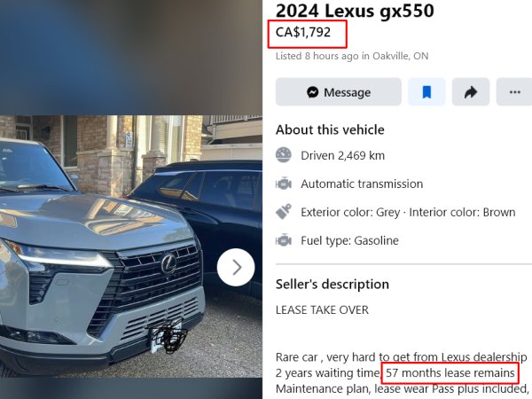Click the Lexus emblem on the grille
532x399 pixels.
click(168, 263)
